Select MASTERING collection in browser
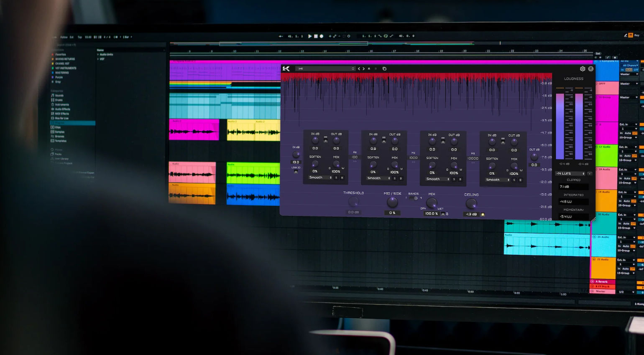The height and width of the screenshot is (355, 644). pyautogui.click(x=60, y=73)
